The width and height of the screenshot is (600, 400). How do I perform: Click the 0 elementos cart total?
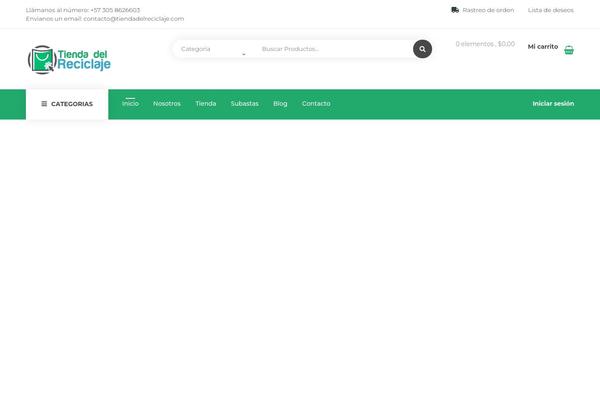[x=485, y=44]
